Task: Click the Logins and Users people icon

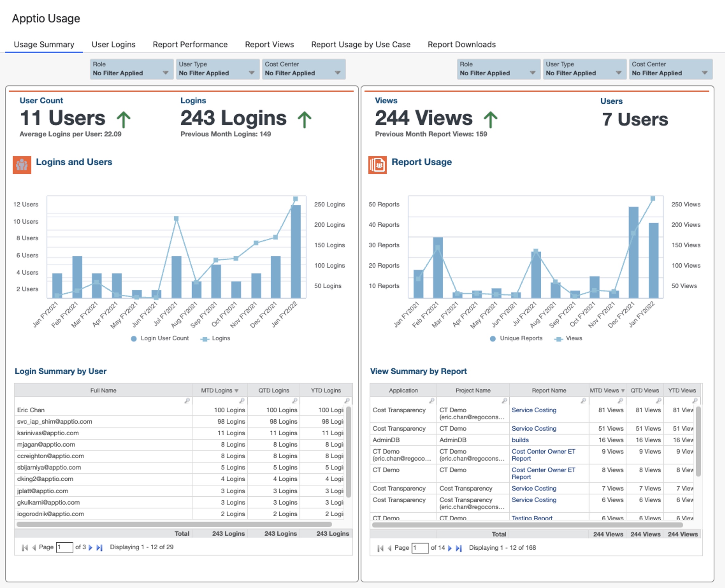Action: point(22,165)
